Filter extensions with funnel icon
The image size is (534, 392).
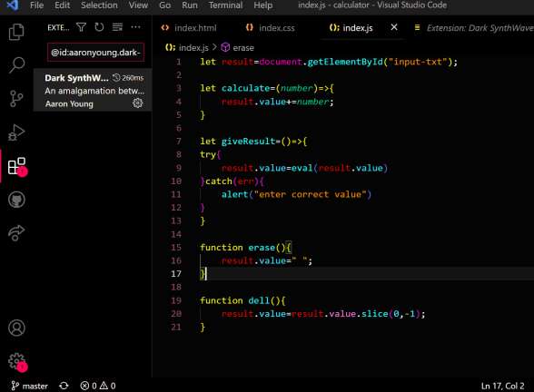(81, 27)
